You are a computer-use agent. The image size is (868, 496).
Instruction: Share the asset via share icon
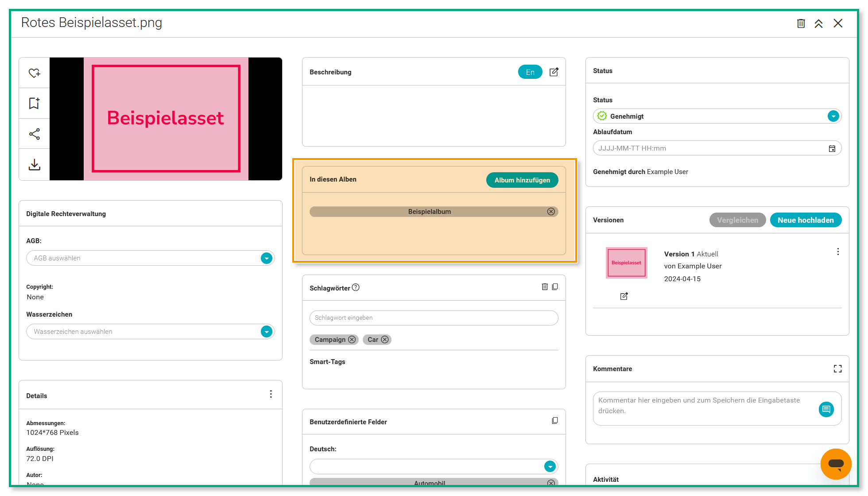pyautogui.click(x=34, y=134)
